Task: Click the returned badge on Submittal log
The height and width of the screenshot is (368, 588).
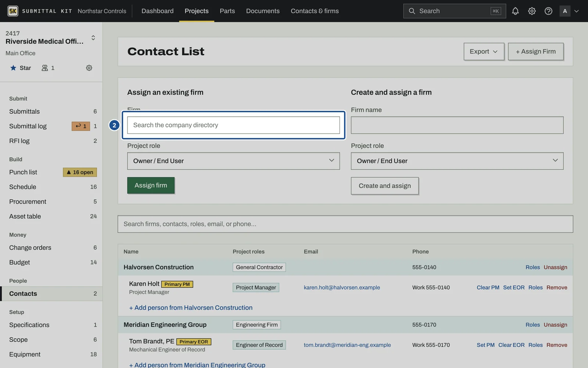Action: point(81,126)
